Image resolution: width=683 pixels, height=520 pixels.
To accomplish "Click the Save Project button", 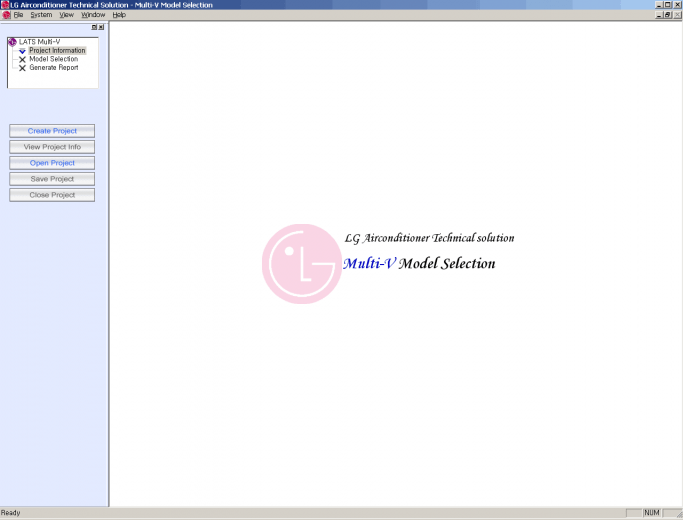I will pyautogui.click(x=52, y=179).
